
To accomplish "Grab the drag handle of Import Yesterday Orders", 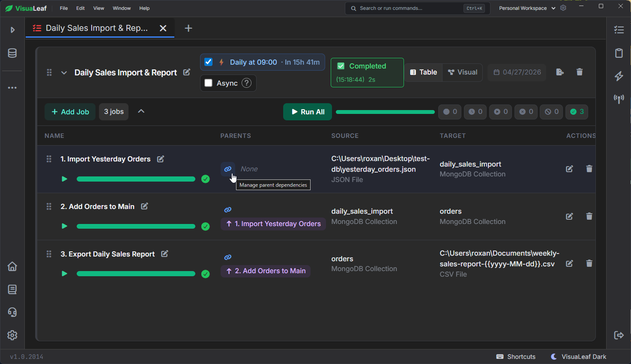I will [x=49, y=159].
